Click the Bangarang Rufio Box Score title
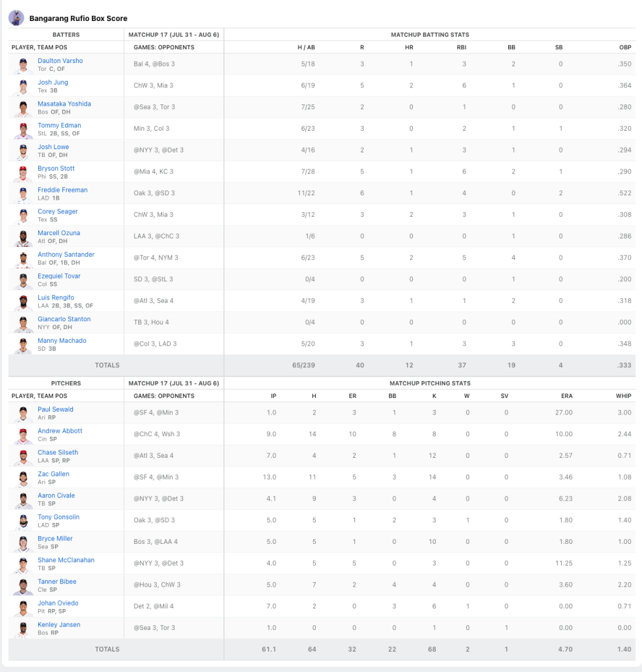Viewport: 642px width, 672px height. [x=78, y=18]
